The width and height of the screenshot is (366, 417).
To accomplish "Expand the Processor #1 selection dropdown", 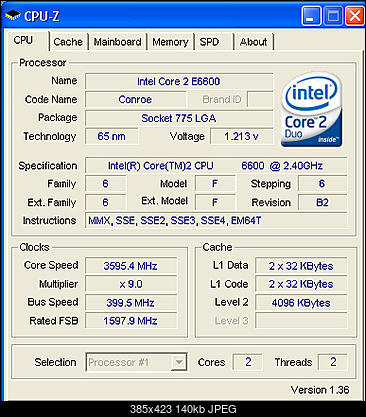I will (179, 362).
